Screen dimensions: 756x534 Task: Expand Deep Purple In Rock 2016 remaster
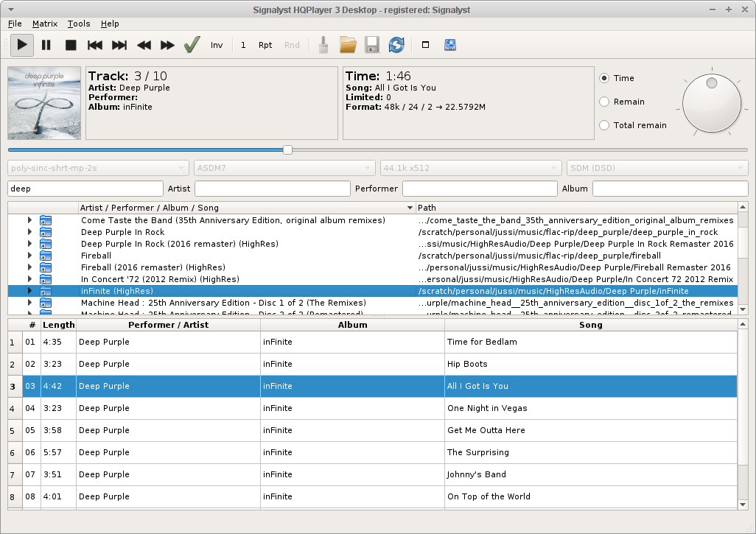tap(29, 244)
